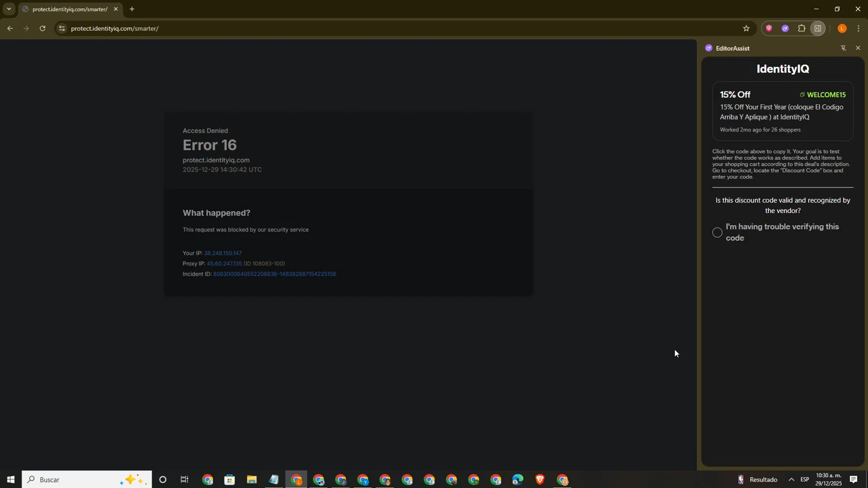Click the Incident ID number link

point(274,274)
